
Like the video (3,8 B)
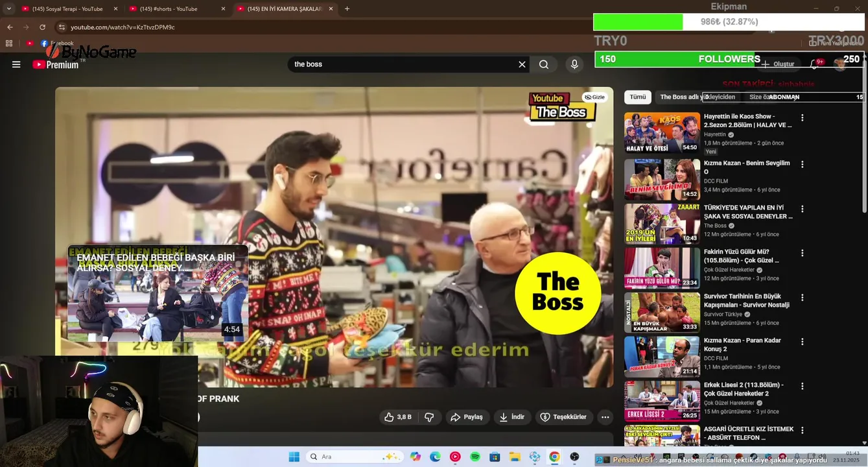pos(399,417)
